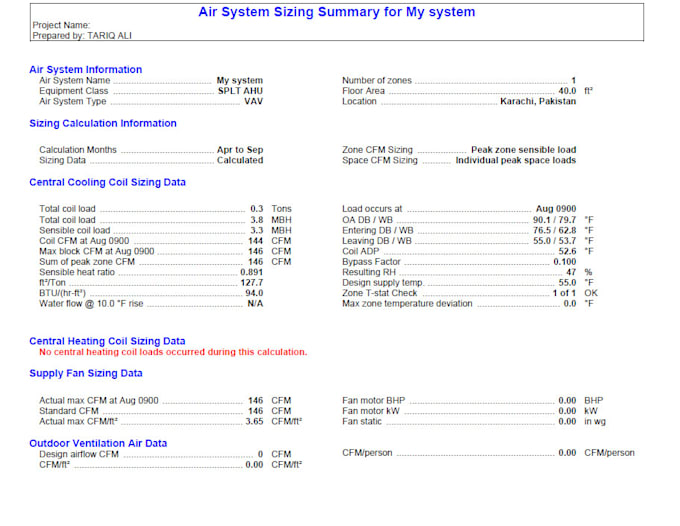680x526 pixels.
Task: Click the Equipment Class value 'SPLT AHU'
Action: (240, 91)
